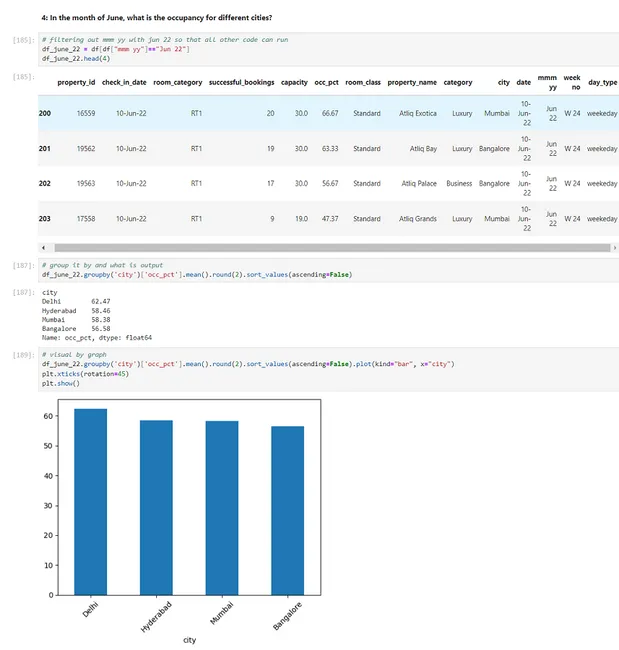Click the plot code cell numbered 189

(328, 369)
